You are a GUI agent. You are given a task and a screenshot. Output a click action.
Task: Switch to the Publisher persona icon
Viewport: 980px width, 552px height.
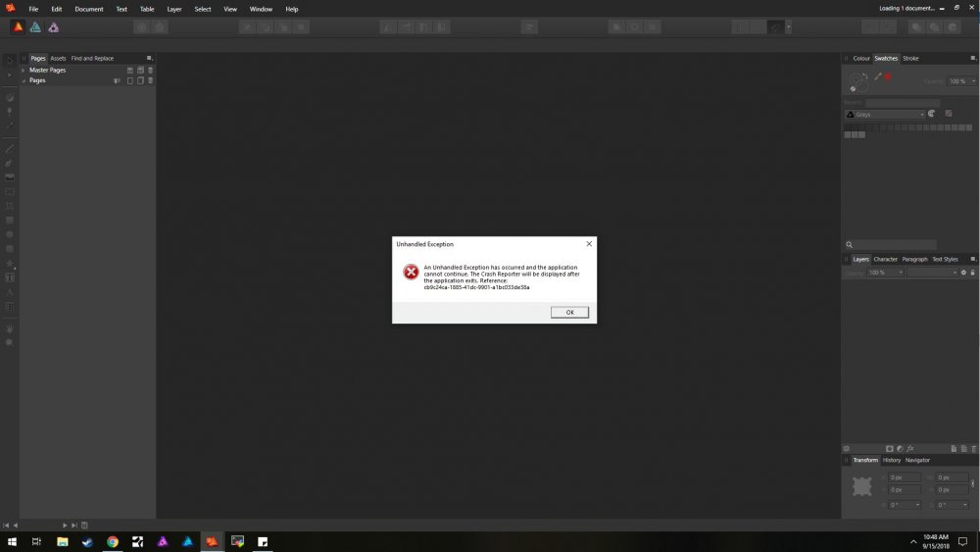click(x=18, y=26)
